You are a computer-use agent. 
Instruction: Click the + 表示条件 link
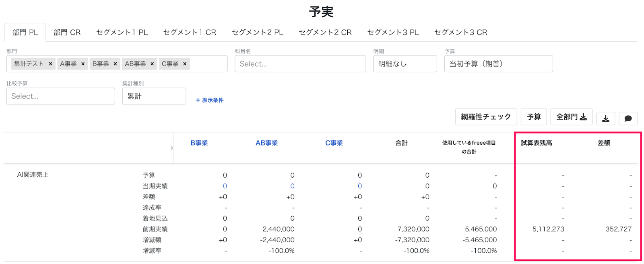(209, 100)
